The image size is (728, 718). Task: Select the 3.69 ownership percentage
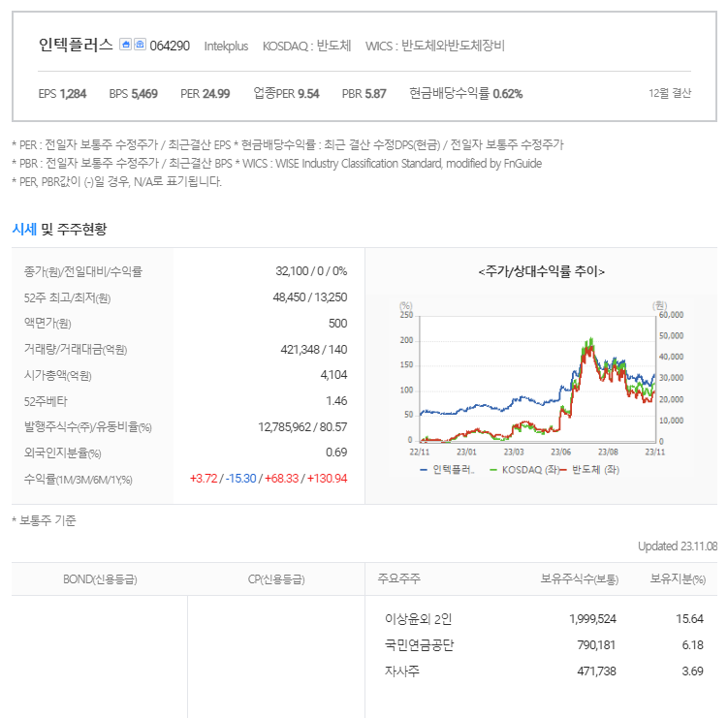click(x=693, y=671)
